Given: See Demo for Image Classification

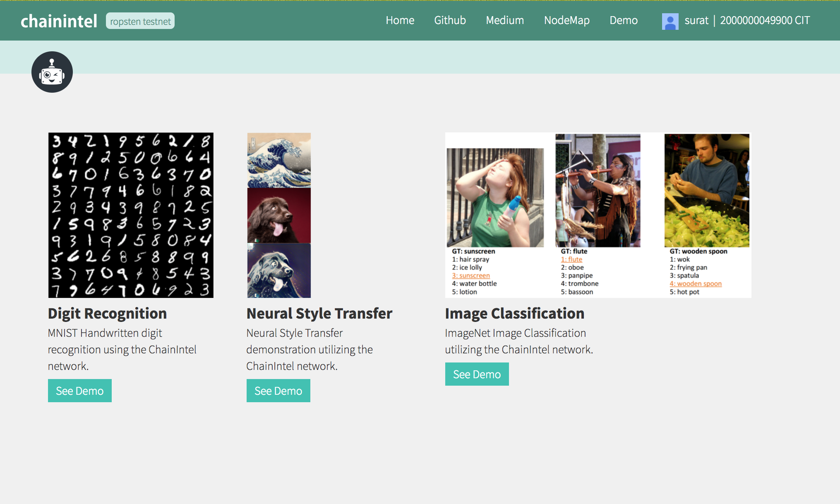Looking at the screenshot, I should 477,374.
